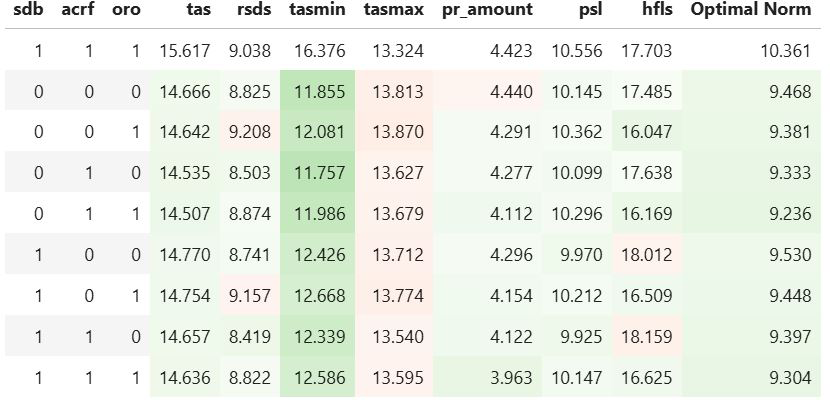Select the Optimal Norm value 10.361
The width and height of the screenshot is (830, 400).
coord(785,51)
